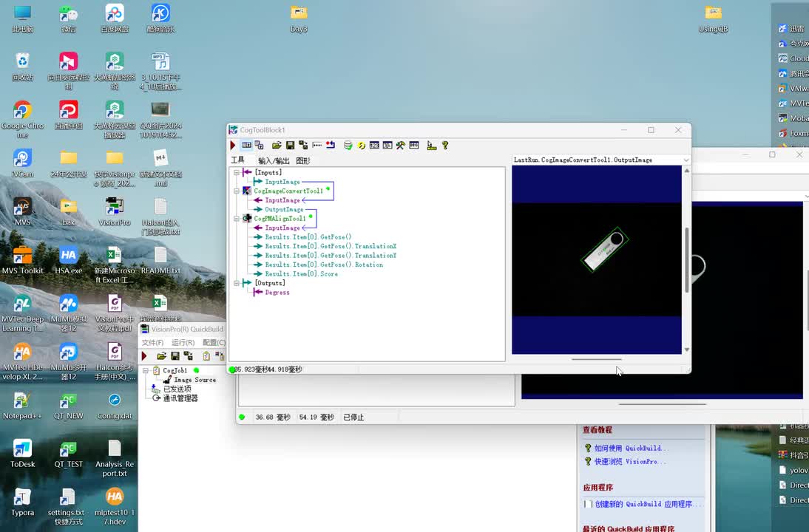Click the green database icon in CogToolBlock1 toolbar
Image resolution: width=809 pixels, height=532 pixels.
348,146
